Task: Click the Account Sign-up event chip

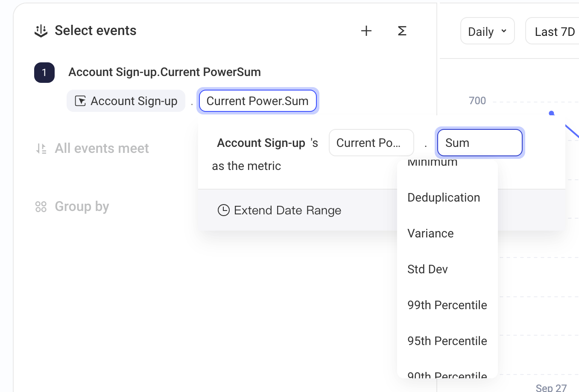Action: click(126, 101)
